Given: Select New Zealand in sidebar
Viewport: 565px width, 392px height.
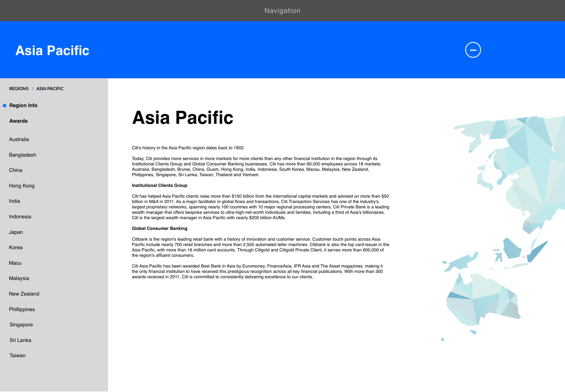Looking at the screenshot, I should tap(24, 294).
